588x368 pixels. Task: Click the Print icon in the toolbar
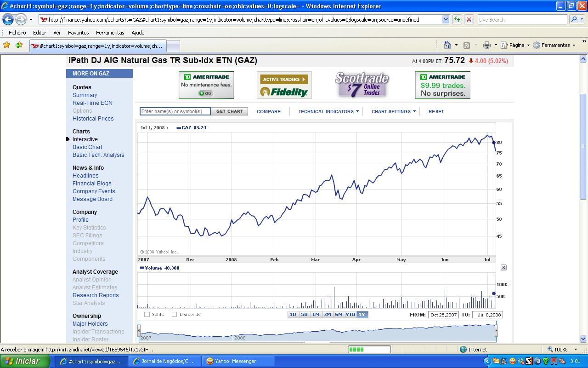click(x=487, y=45)
